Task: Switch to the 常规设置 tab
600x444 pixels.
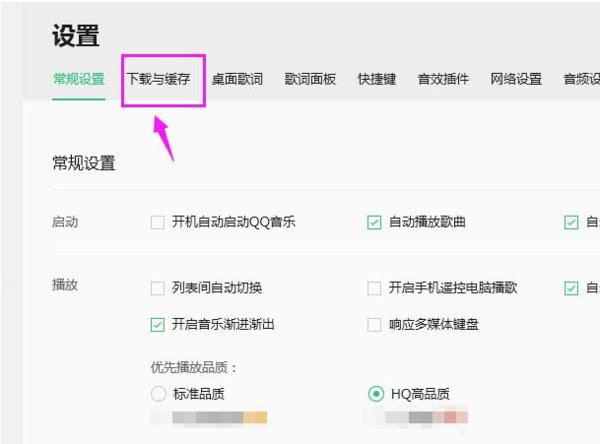Action: (x=78, y=79)
